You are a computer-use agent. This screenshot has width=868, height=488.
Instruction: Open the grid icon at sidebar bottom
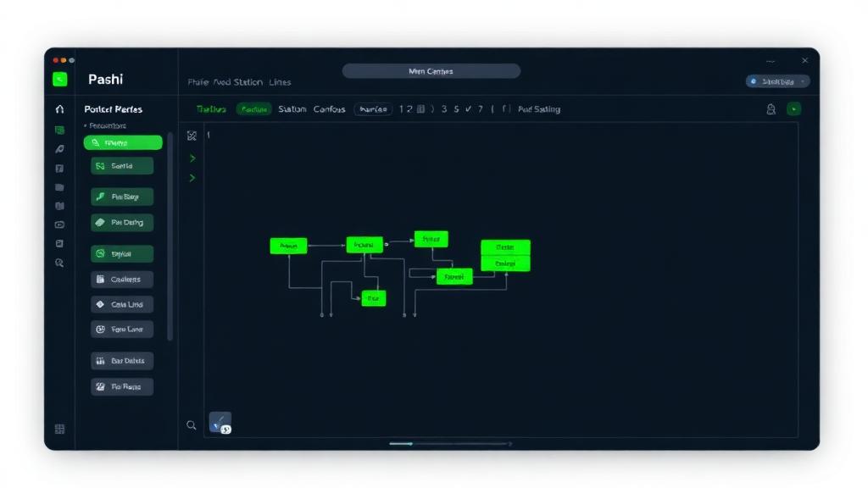pos(59,430)
